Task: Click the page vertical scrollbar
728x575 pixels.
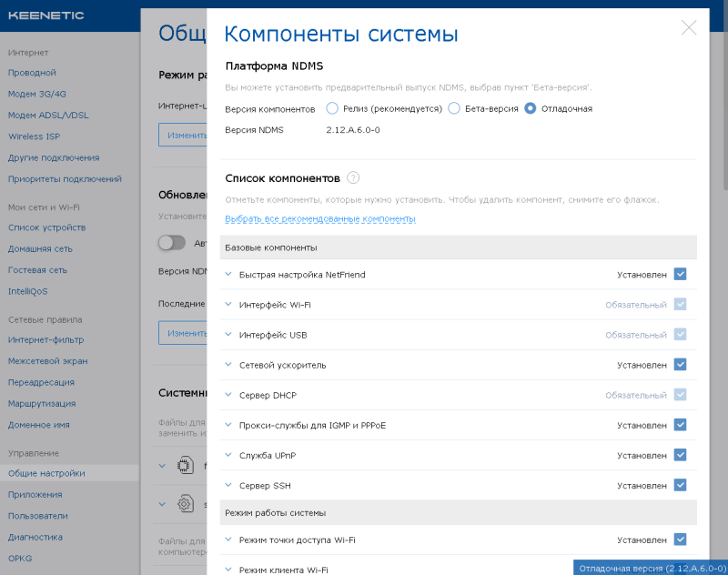Action: 725,95
